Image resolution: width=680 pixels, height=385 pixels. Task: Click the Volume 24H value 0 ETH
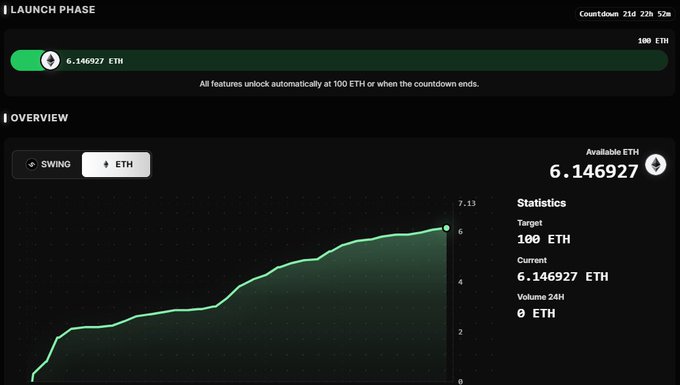coord(536,313)
